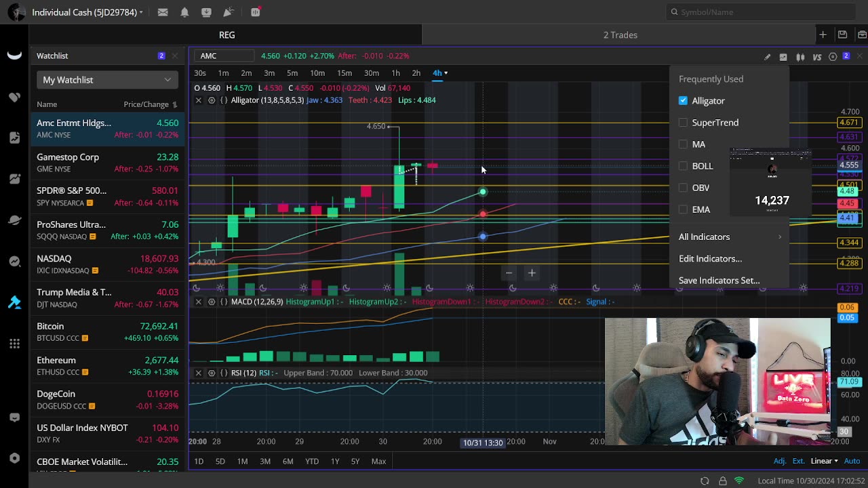Open the red-dotted audio live icon
This screenshot has height=488, width=868.
[256, 12]
